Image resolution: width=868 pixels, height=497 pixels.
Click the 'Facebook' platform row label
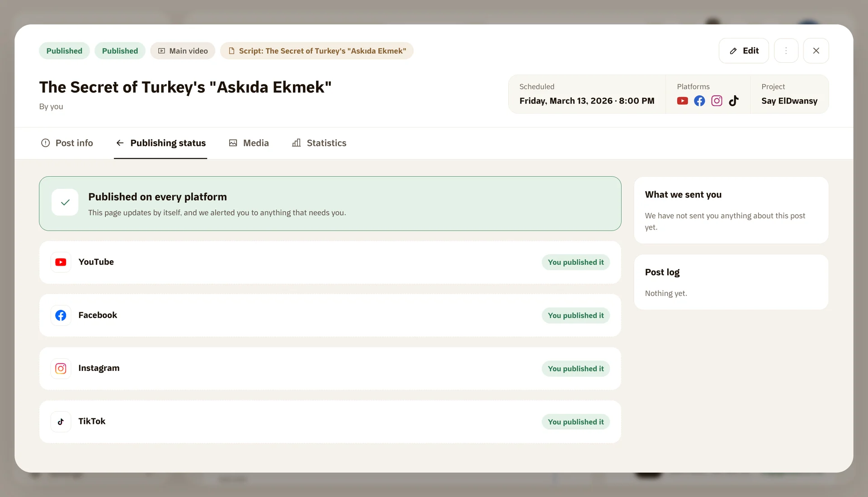coord(98,315)
